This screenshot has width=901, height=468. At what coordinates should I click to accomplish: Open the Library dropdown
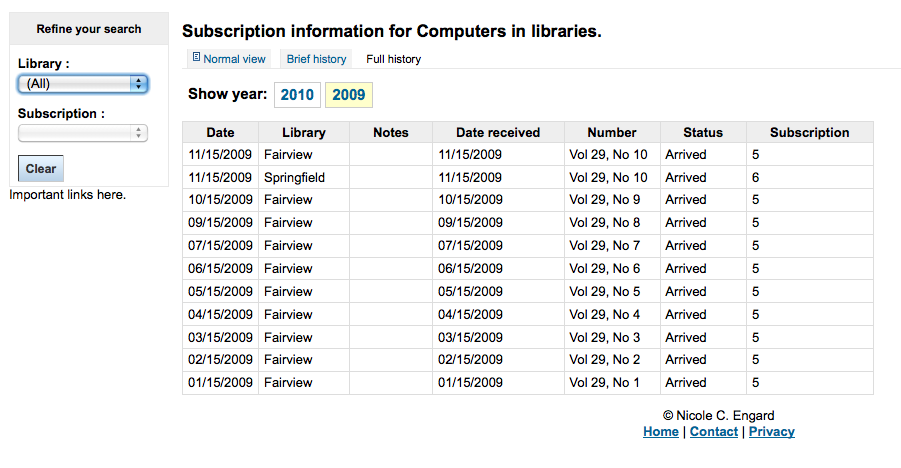(83, 84)
